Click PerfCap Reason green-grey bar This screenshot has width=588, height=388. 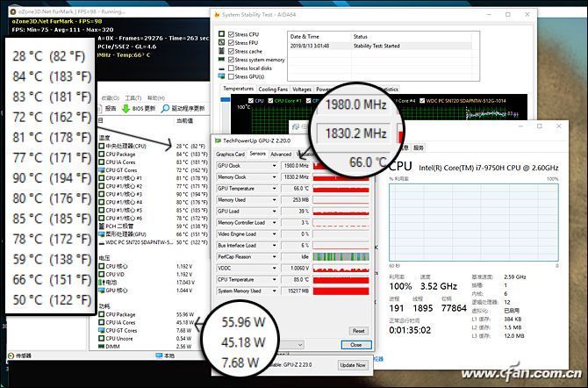click(x=341, y=256)
